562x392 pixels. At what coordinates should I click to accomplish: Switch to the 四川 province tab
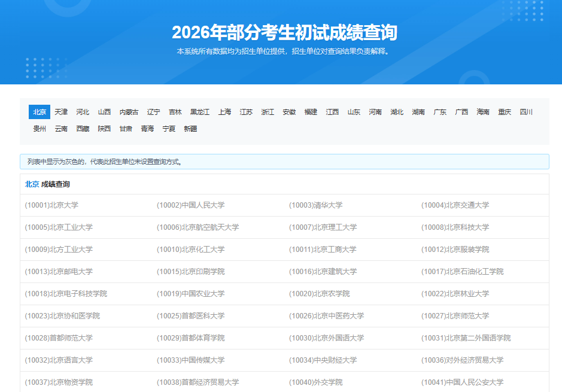coord(527,111)
